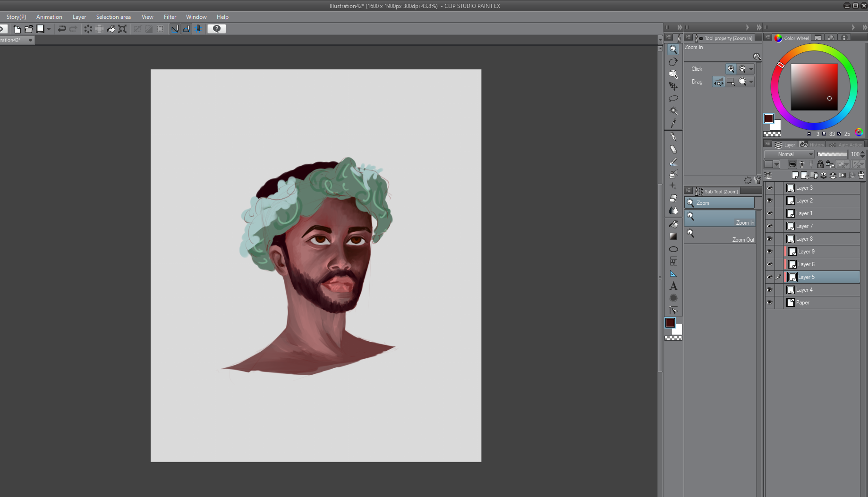
Task: Toggle Snap to Special Ruler in the command bar
Action: tap(187, 29)
